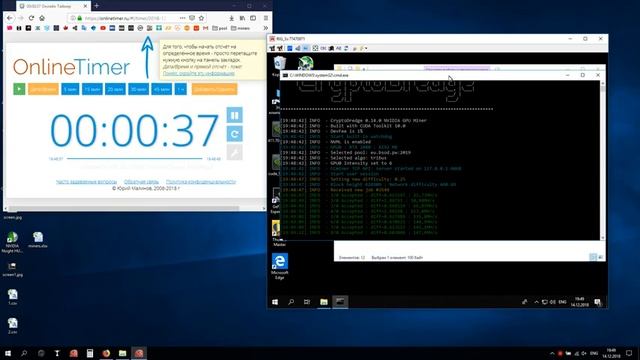The height and width of the screenshot is (360, 640).
Task: Open File Explorer on remote taskbar
Action: tap(324, 302)
